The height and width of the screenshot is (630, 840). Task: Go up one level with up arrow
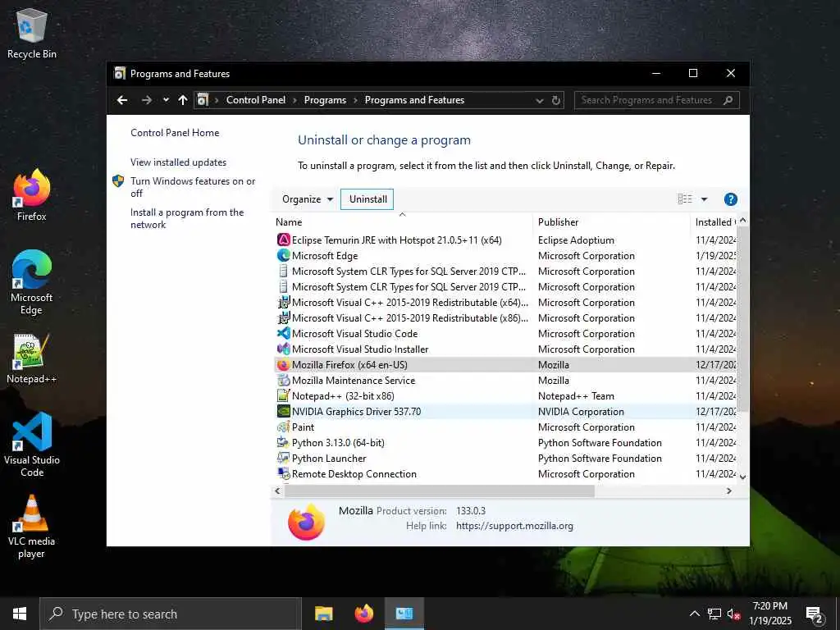coord(183,100)
